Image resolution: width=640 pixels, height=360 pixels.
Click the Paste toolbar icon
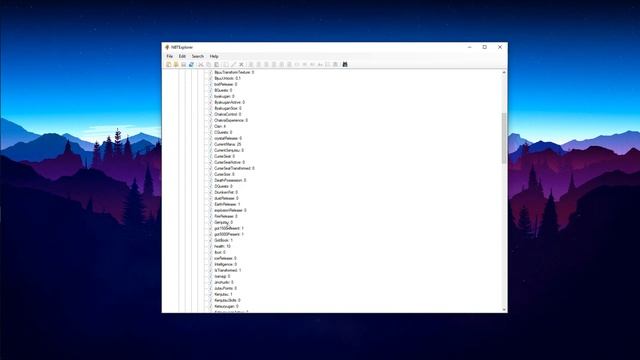coord(216,64)
